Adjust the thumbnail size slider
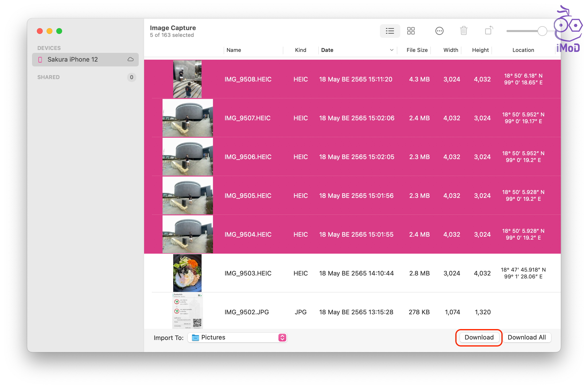This screenshot has height=388, width=588. [542, 31]
